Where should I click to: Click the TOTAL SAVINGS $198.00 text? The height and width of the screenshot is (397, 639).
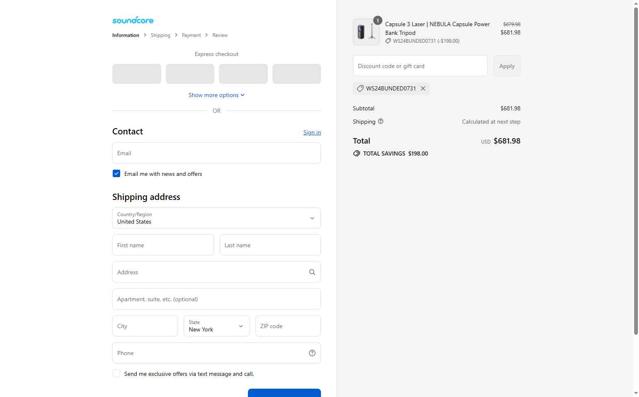click(x=395, y=154)
